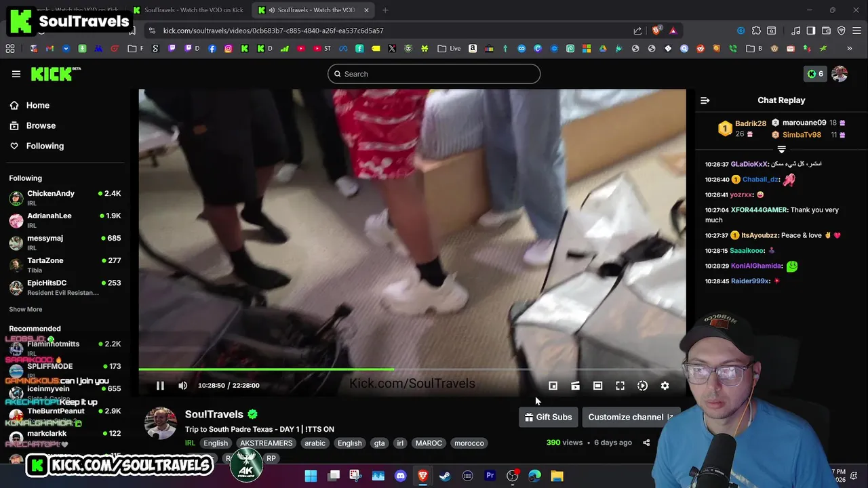868x488 pixels.
Task: Toggle fullscreen video
Action: (x=620, y=386)
